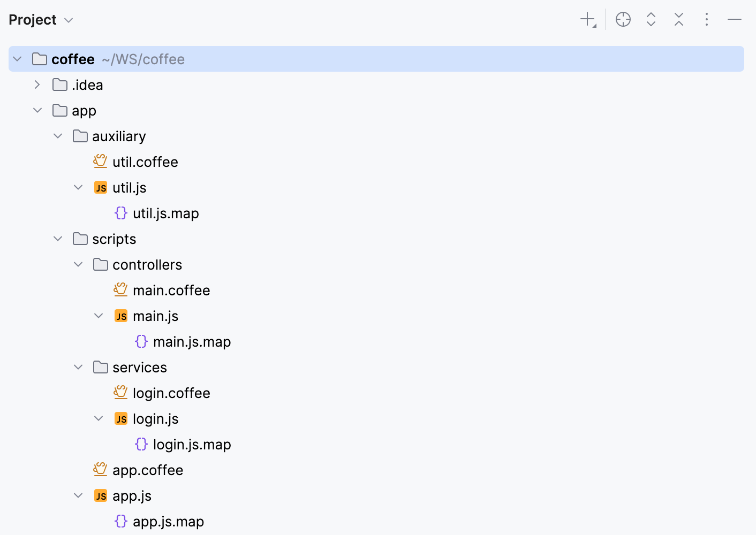Collapse util.js to hide its source map

click(x=78, y=187)
